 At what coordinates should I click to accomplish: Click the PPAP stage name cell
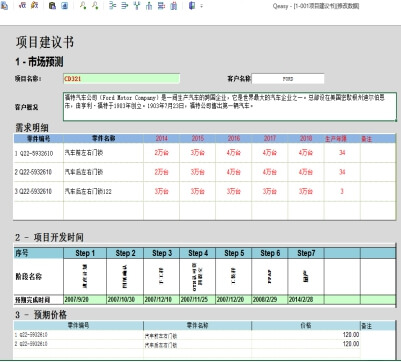[x=270, y=277]
